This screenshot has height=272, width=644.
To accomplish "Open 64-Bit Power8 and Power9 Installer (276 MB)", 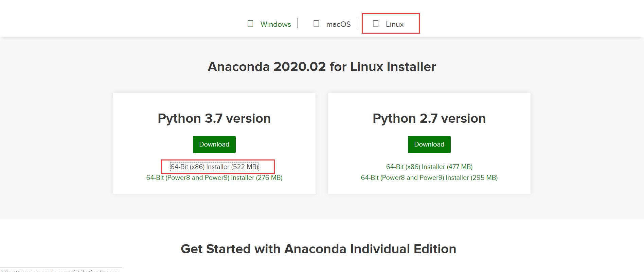I will [214, 177].
